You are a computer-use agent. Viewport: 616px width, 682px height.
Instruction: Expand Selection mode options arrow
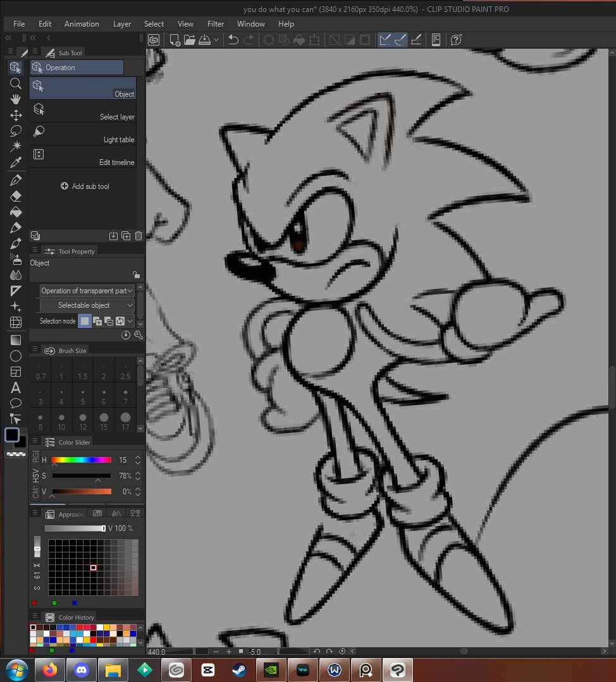coord(130,321)
